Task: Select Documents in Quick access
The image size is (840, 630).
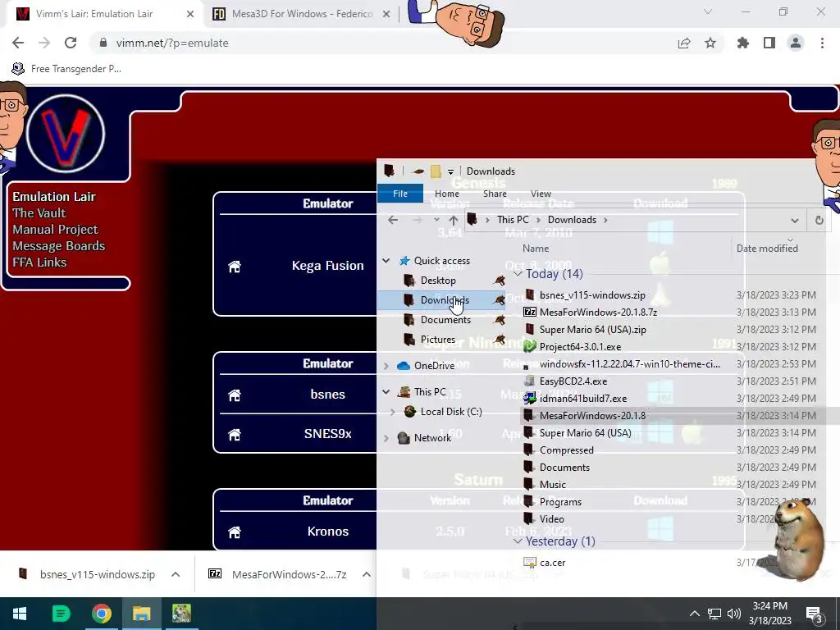Action: point(445,321)
